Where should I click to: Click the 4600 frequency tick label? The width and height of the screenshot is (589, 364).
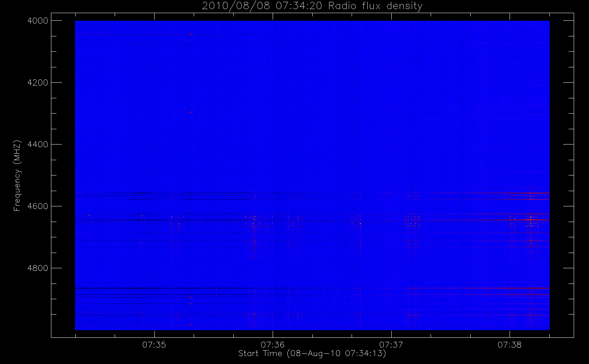coord(38,206)
